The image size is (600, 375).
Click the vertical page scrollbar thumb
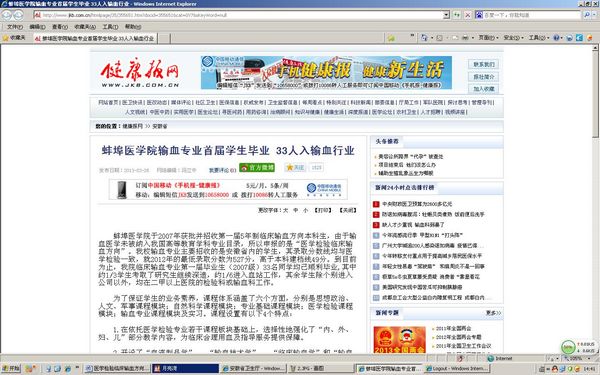tap(596, 95)
